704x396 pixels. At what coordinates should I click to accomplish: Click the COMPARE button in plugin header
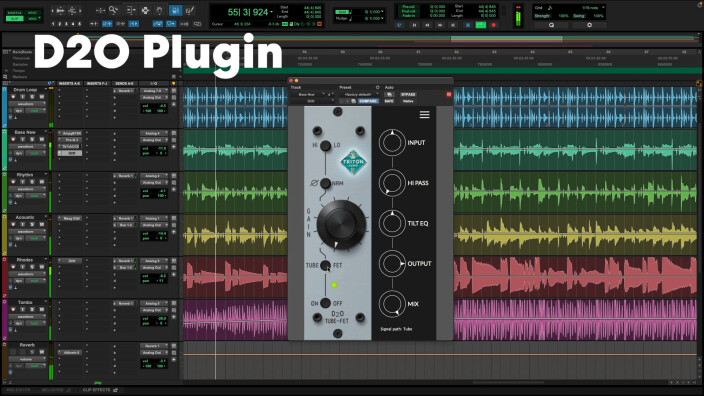point(368,101)
